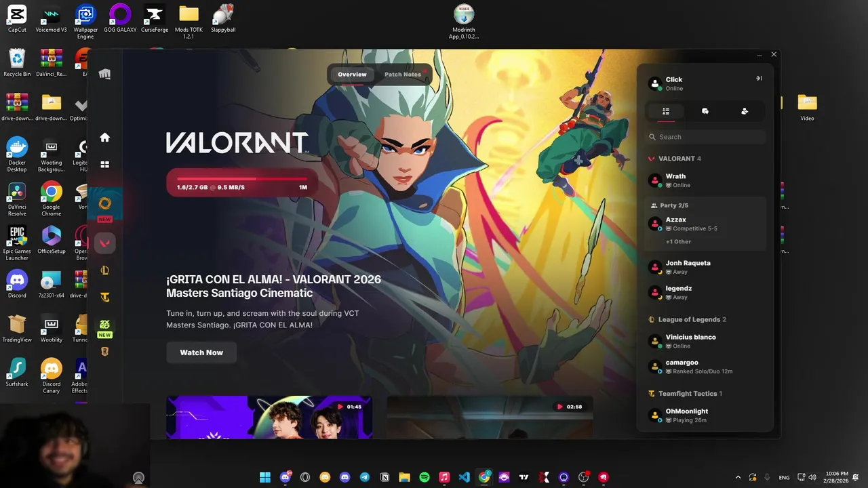This screenshot has height=488, width=868.
Task: Select the Legends of Runeterra sidebar icon
Action: (x=104, y=351)
